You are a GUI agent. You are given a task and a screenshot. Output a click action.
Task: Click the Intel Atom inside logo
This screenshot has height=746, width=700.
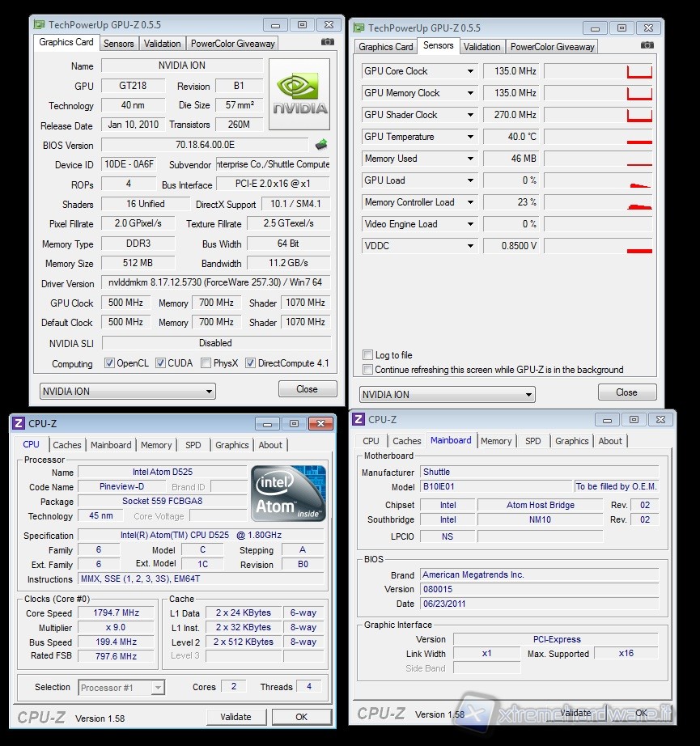[288, 493]
